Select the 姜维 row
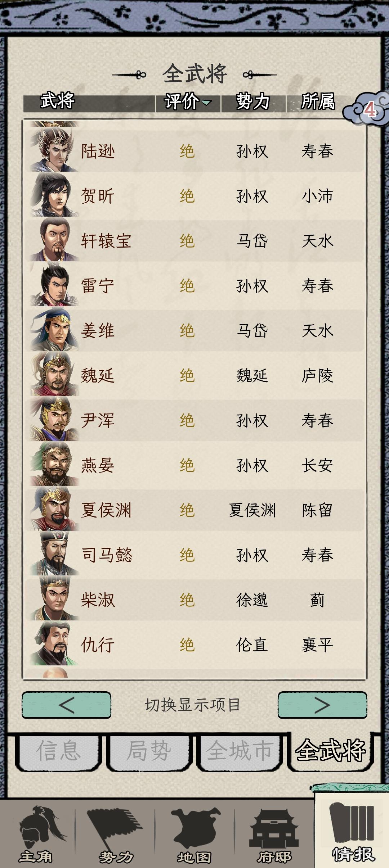389x868 pixels. 194,330
